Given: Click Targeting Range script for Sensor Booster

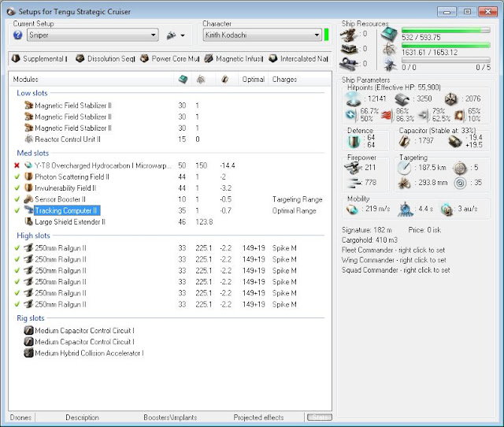Looking at the screenshot, I should (x=298, y=199).
